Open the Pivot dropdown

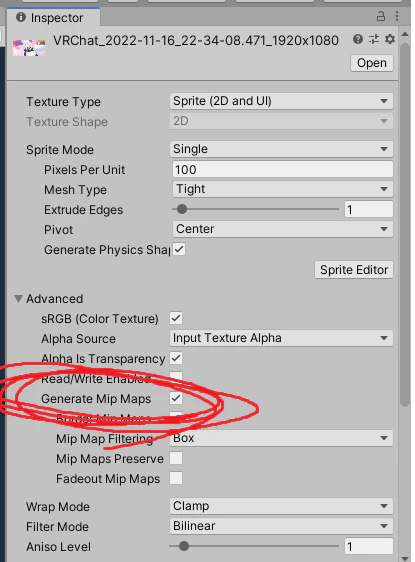click(283, 229)
